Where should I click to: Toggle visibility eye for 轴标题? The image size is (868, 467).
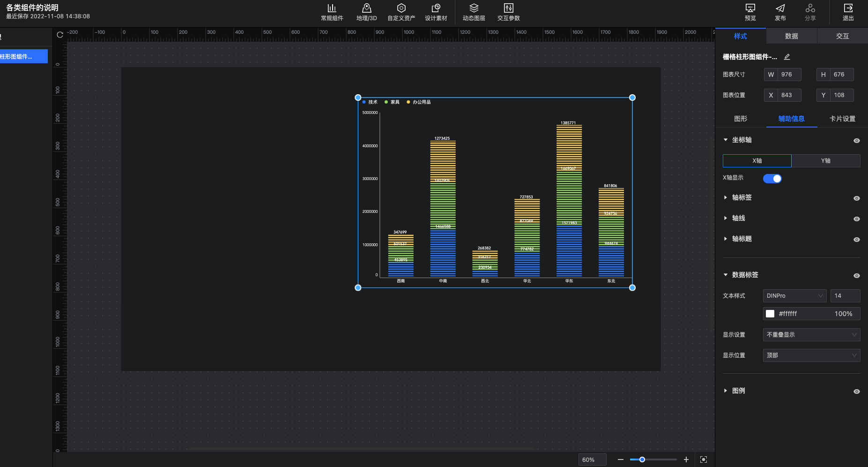pyautogui.click(x=856, y=239)
